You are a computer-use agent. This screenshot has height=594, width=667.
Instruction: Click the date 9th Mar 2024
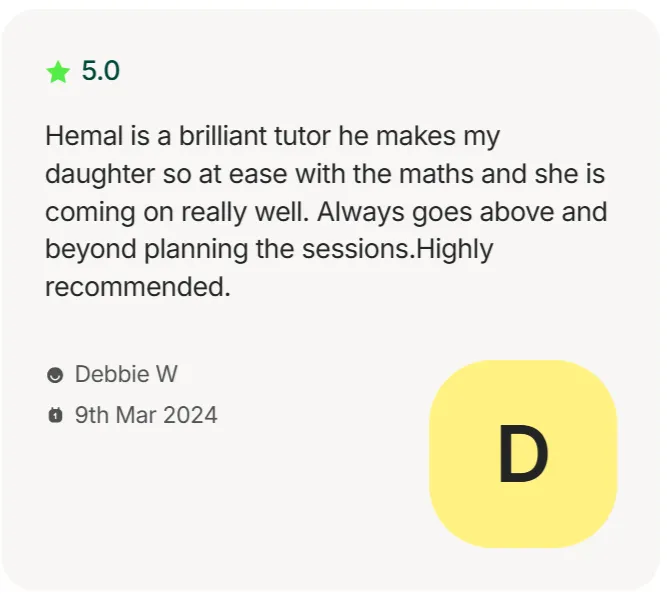coord(146,415)
